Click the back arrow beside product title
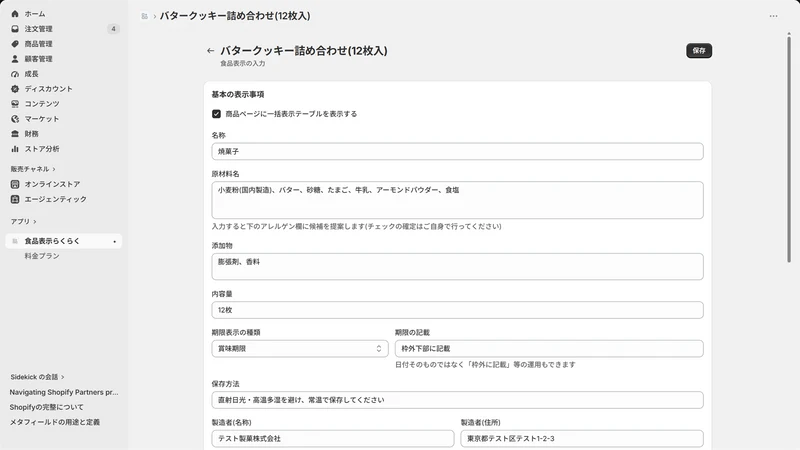Screen dimensions: 800x450 210,51
